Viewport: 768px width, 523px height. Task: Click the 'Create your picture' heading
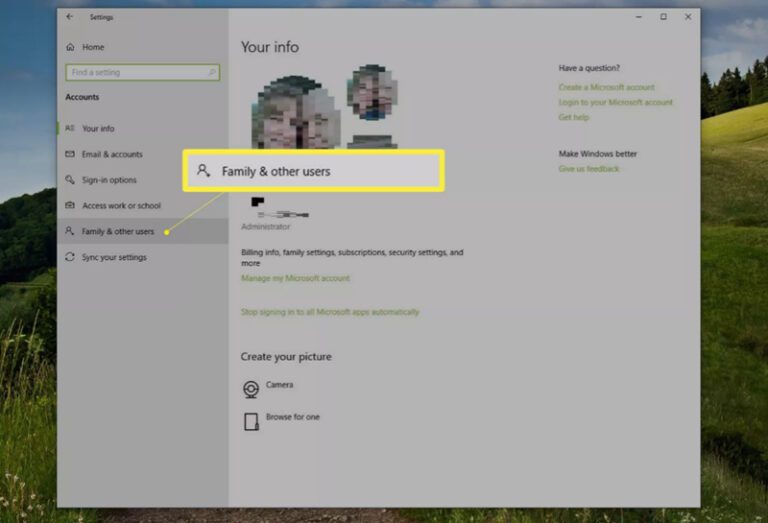pyautogui.click(x=286, y=357)
